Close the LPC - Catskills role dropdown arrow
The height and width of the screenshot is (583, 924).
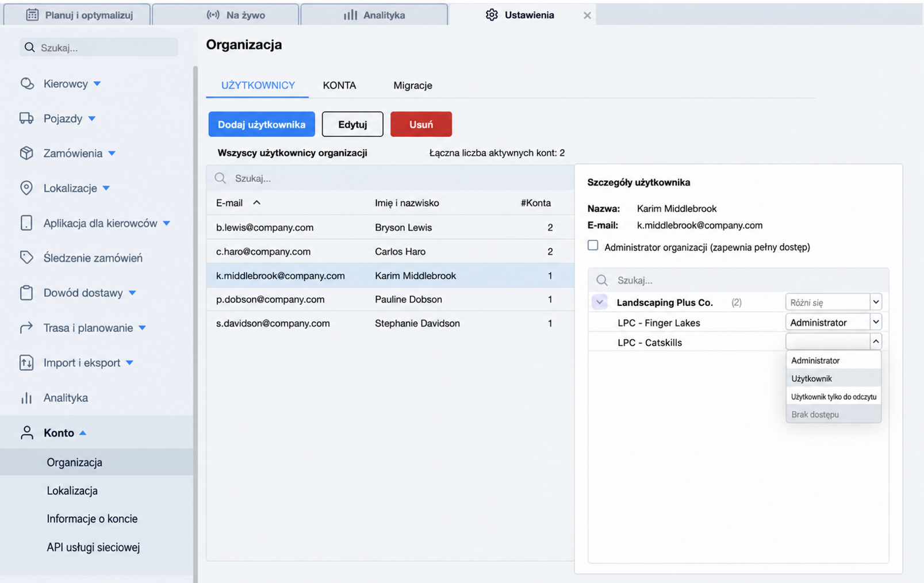pyautogui.click(x=876, y=342)
